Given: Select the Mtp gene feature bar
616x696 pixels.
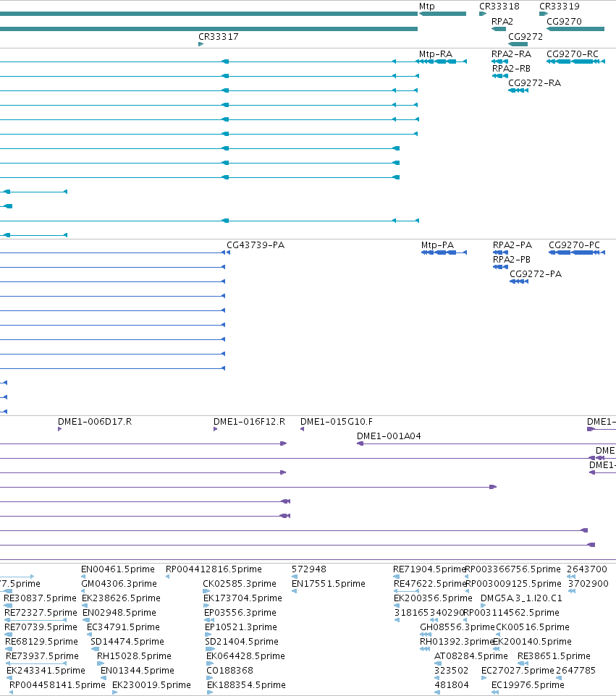Looking at the screenshot, I should pos(442,14).
